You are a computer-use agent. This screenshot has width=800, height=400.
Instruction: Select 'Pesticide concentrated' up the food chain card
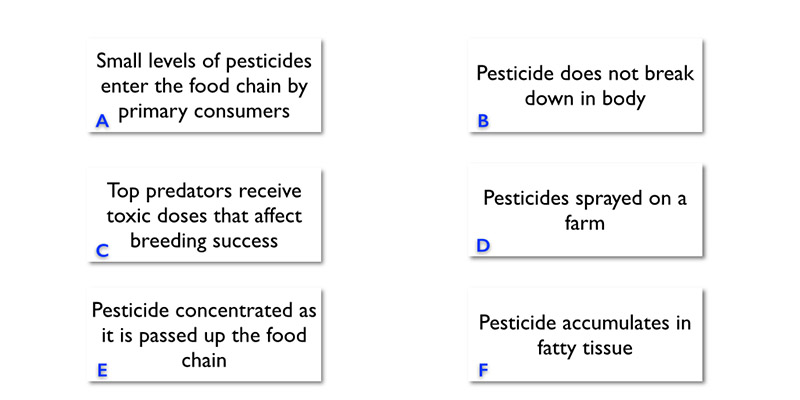(x=204, y=335)
